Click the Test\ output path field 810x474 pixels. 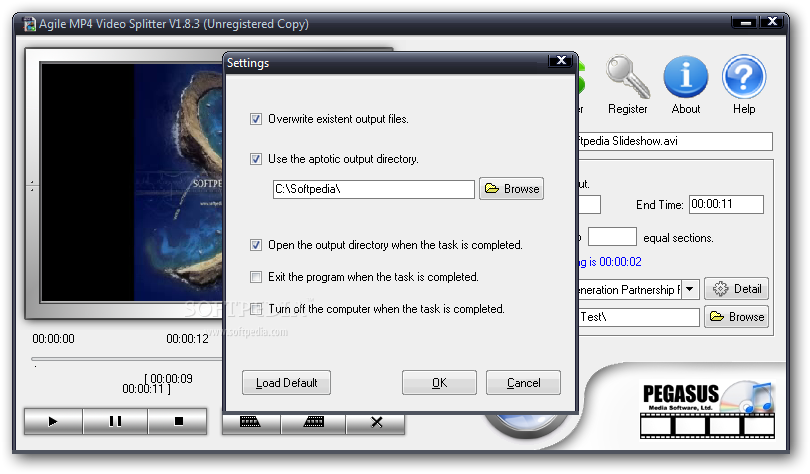pos(638,317)
